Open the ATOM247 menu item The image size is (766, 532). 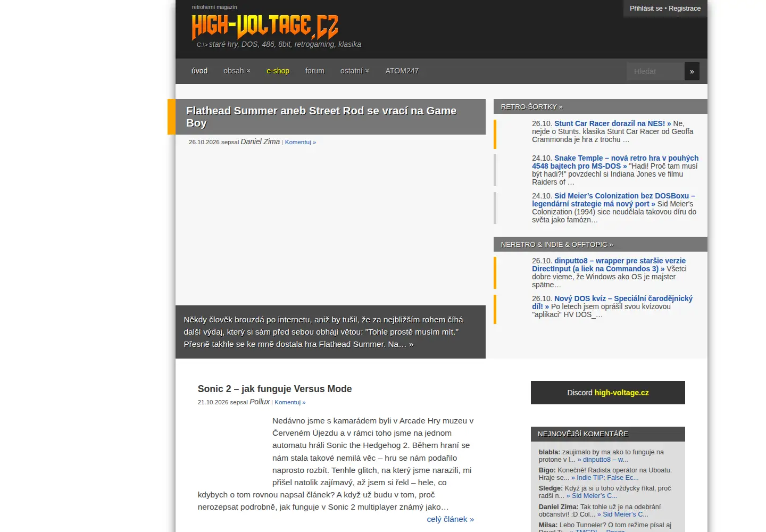(x=402, y=71)
